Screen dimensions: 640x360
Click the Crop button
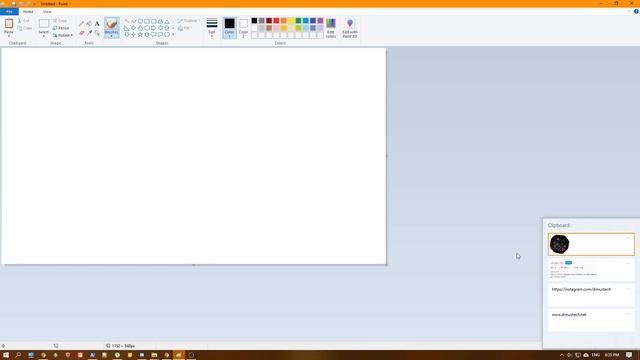[60, 20]
